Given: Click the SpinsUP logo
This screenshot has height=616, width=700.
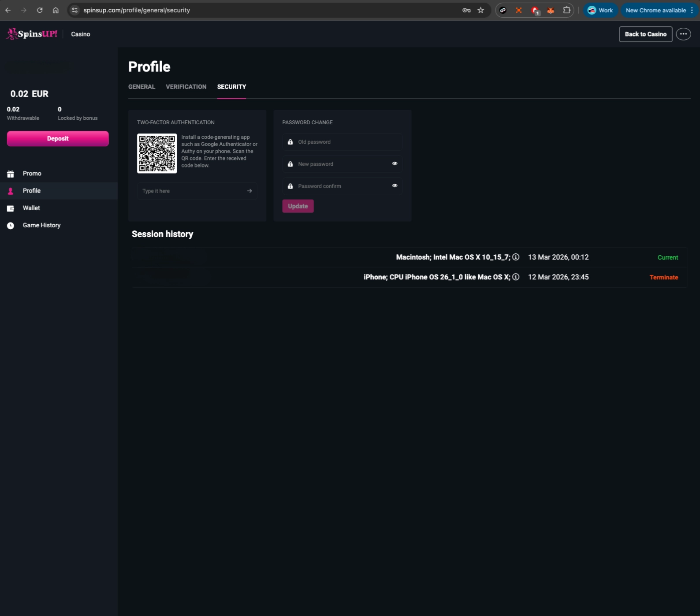Looking at the screenshot, I should [x=32, y=34].
